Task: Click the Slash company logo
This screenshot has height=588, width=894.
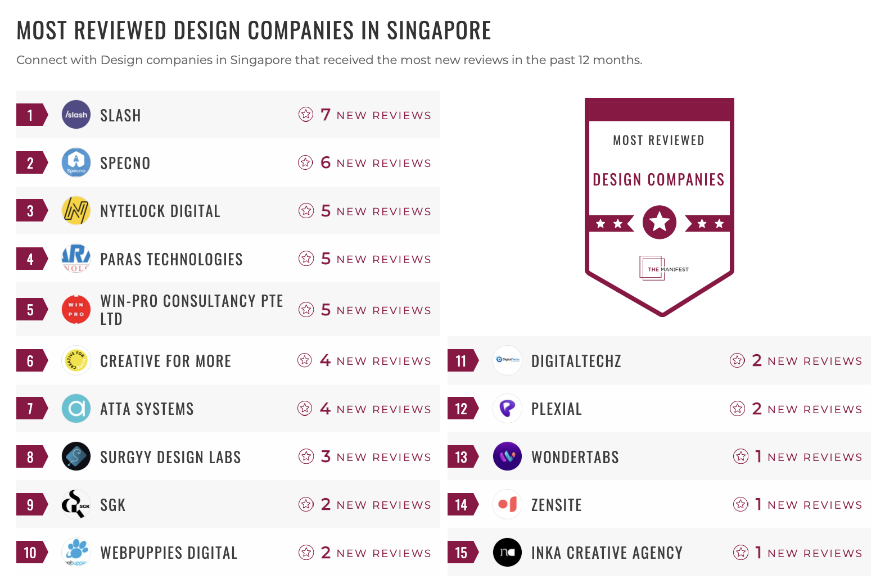Action: (76, 115)
